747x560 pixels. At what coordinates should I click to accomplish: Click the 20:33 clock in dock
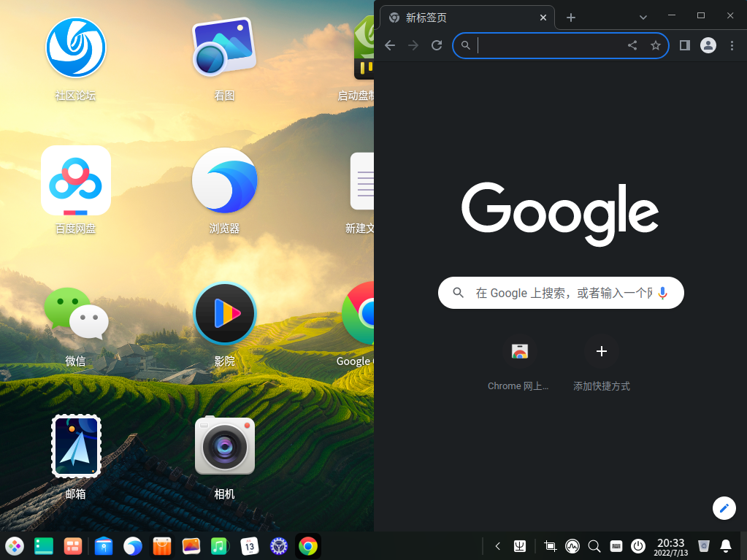point(671,547)
